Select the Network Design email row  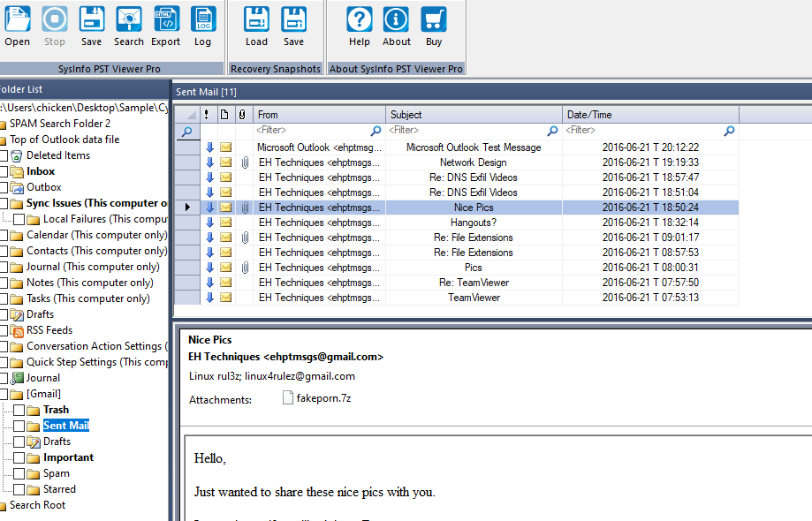[473, 162]
